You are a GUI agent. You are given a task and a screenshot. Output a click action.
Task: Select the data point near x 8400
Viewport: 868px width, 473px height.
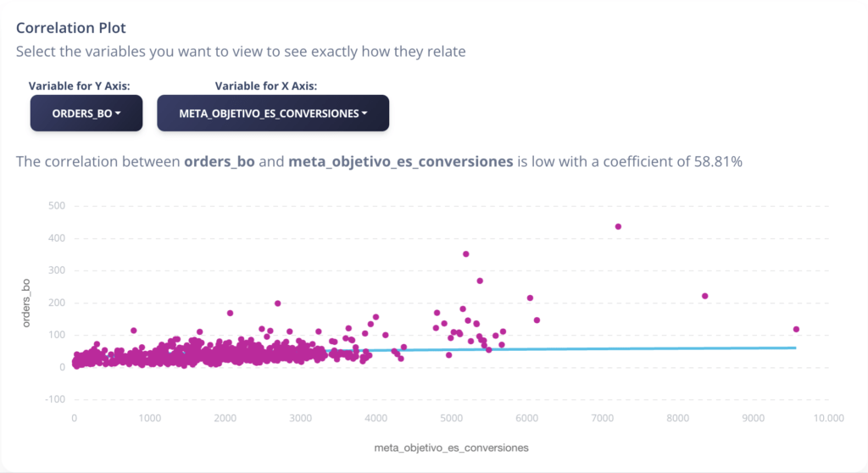tap(704, 297)
